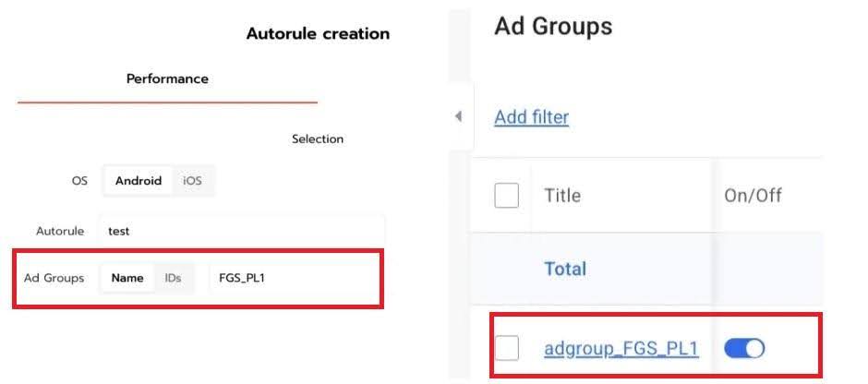Click the OS label in the form
The width and height of the screenshot is (868, 384).
pyautogui.click(x=79, y=181)
